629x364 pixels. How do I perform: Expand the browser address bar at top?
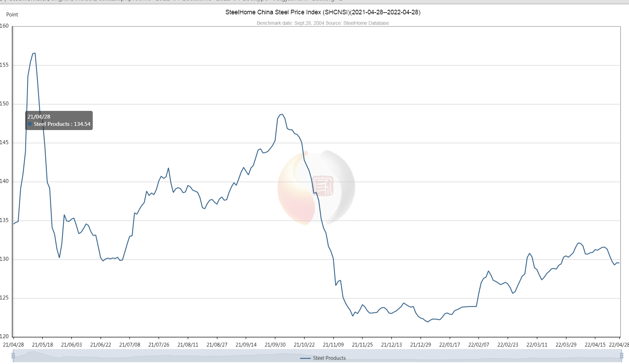[174, 1]
